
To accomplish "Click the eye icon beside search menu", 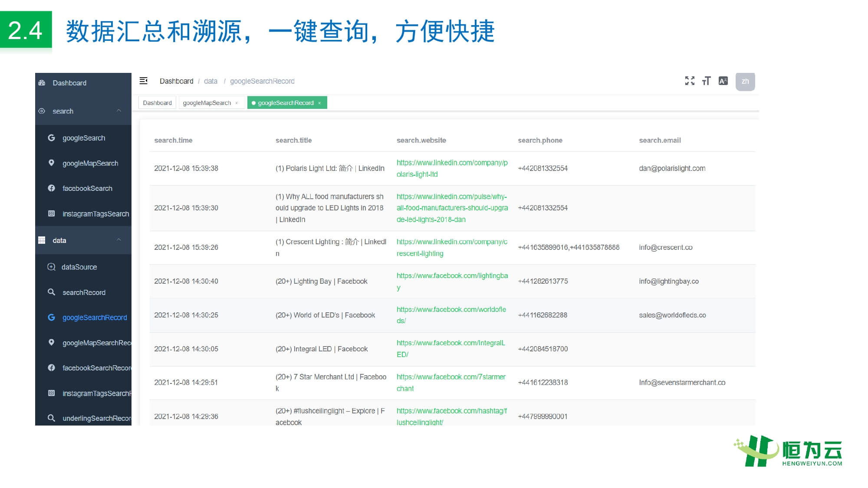I will [x=42, y=111].
